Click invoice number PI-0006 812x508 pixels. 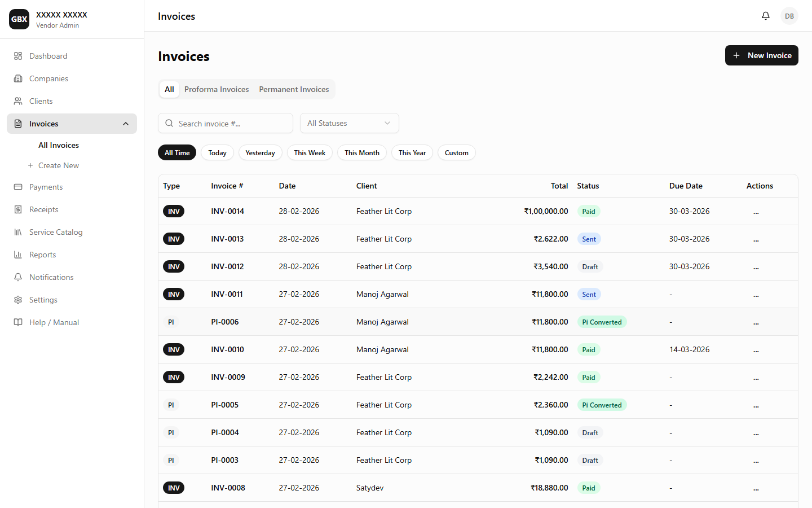[x=225, y=322]
